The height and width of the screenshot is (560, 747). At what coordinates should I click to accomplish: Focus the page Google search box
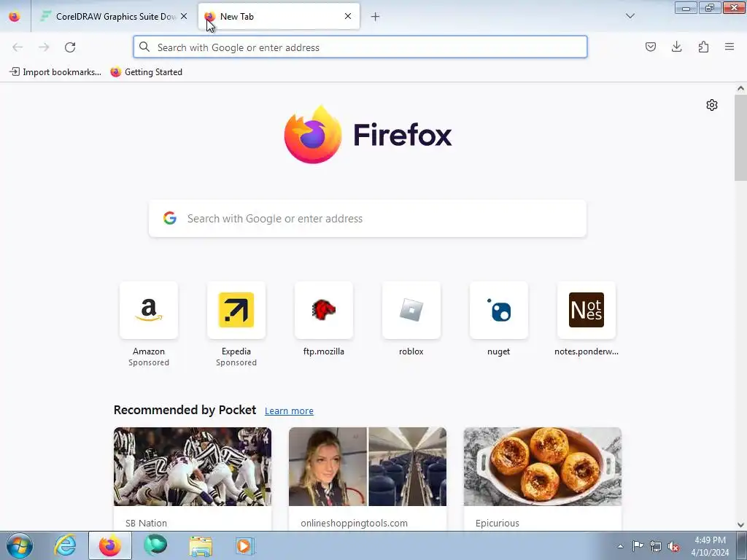(x=368, y=218)
